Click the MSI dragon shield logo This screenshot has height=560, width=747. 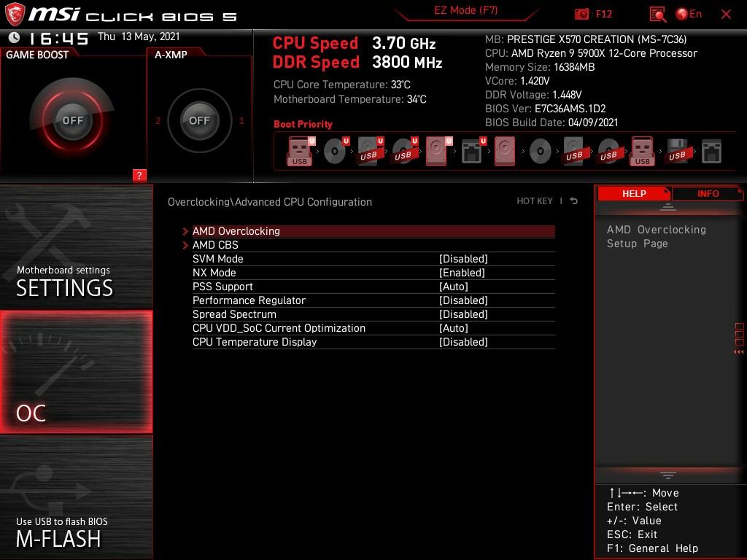(15, 15)
